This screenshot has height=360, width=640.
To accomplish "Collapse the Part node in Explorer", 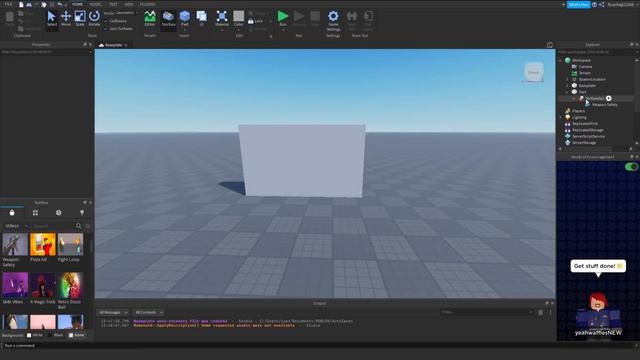I will click(567, 92).
